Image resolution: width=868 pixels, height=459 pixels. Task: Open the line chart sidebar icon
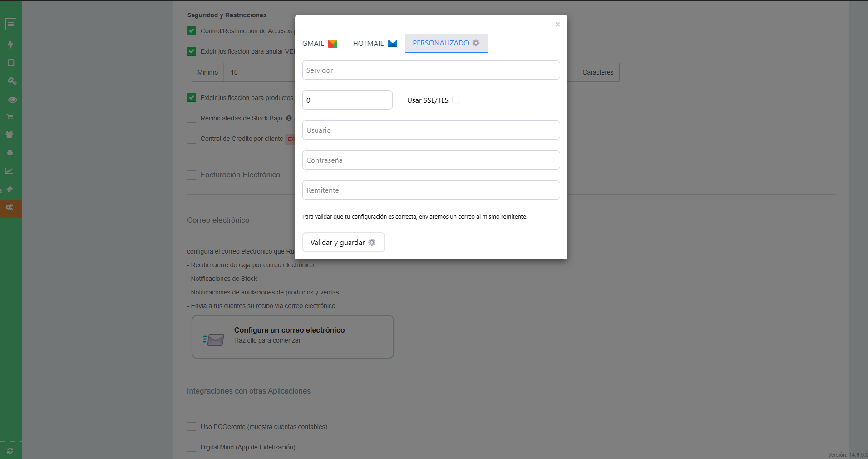tap(9, 171)
